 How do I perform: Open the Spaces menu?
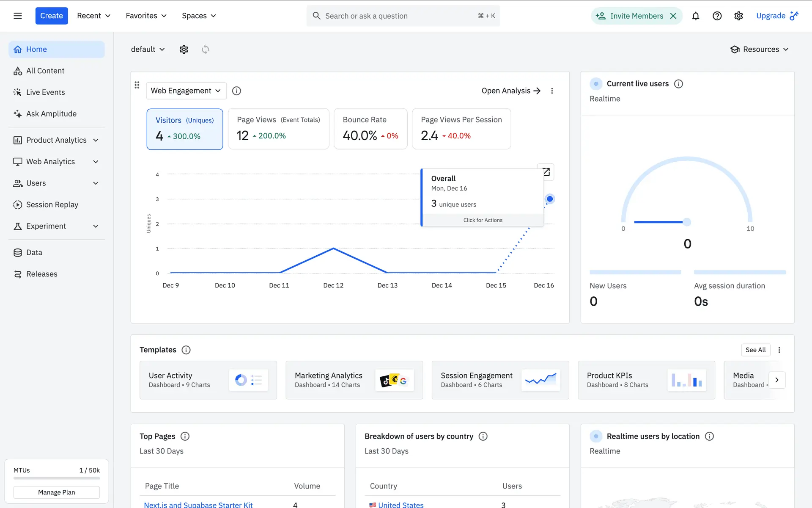[x=199, y=16]
